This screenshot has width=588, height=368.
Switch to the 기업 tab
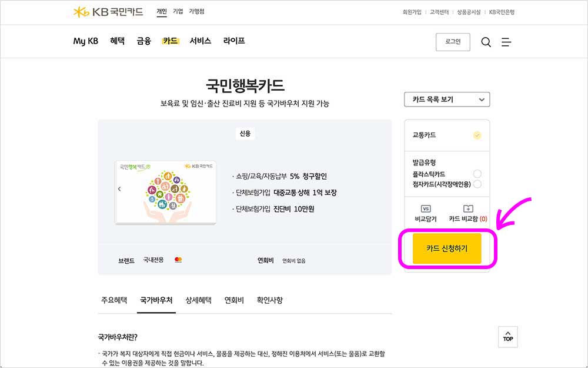[178, 11]
